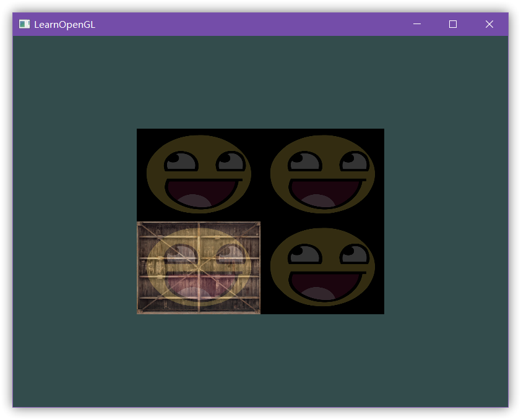The height and width of the screenshot is (420, 521).
Task: Click left eye of bottom-right smiley
Action: [304, 255]
